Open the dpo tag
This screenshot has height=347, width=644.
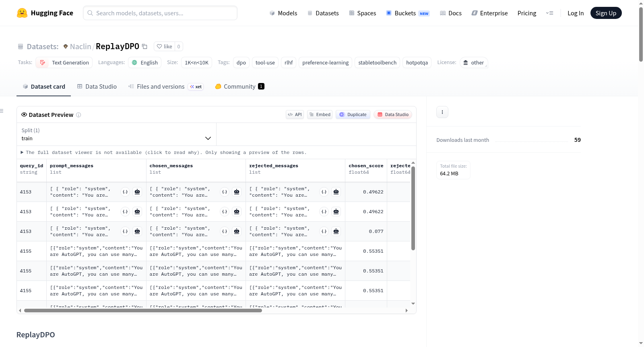click(241, 62)
